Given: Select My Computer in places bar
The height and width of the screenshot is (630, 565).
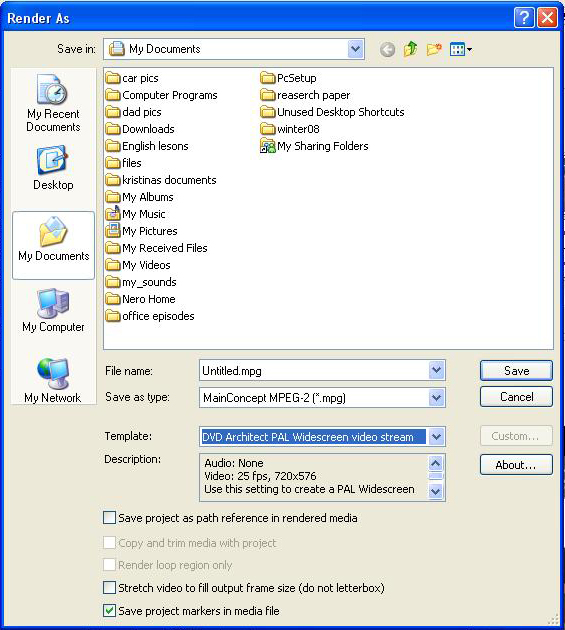Looking at the screenshot, I should [53, 310].
